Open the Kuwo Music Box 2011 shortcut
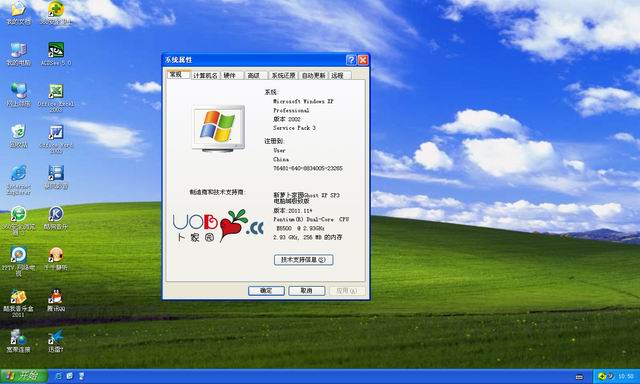The height and width of the screenshot is (384, 640). click(x=18, y=303)
